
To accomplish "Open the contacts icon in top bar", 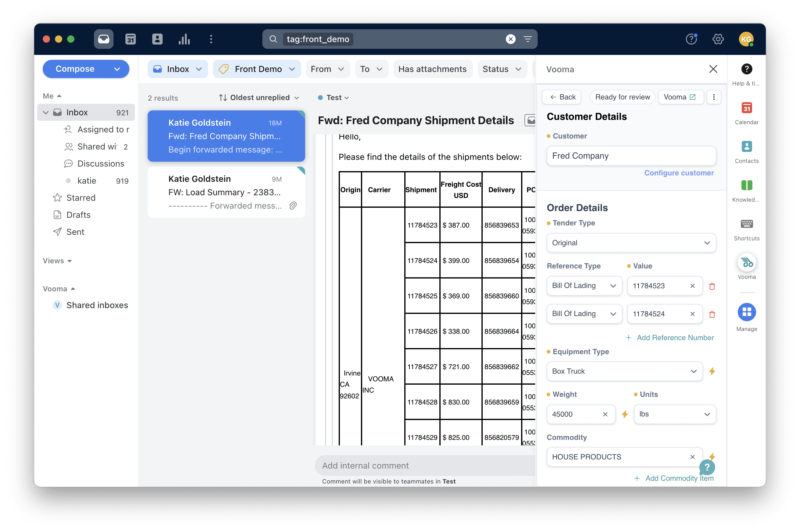I will point(157,39).
